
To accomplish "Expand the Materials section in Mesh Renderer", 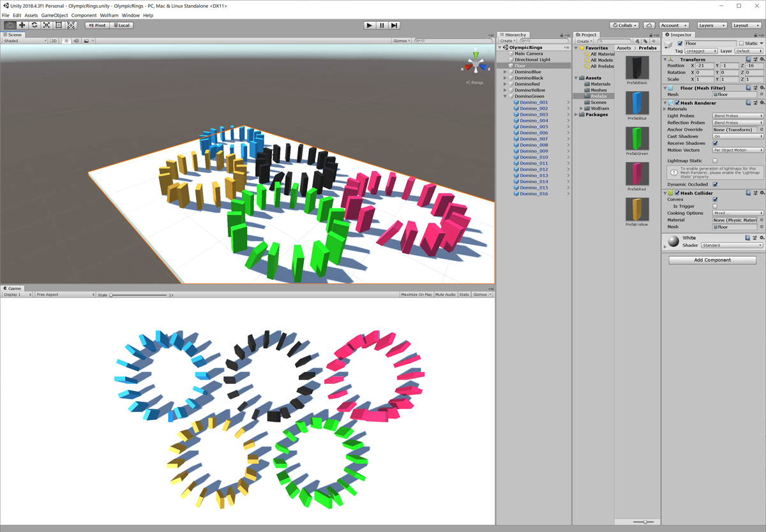I will point(665,109).
